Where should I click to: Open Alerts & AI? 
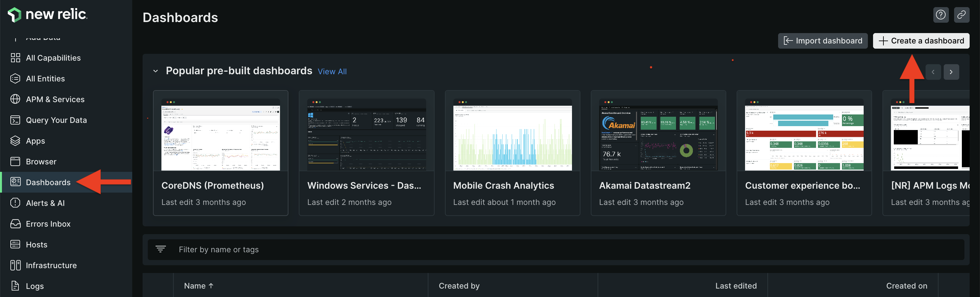pyautogui.click(x=45, y=203)
